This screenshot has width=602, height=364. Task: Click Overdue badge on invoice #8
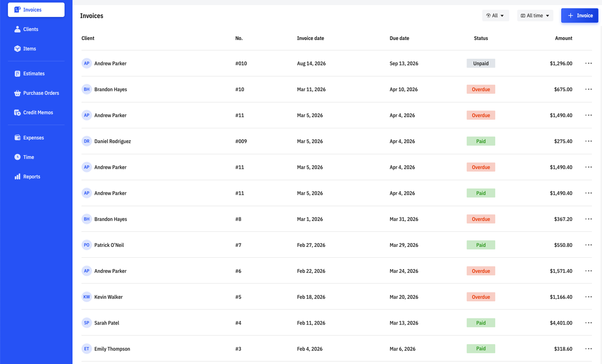tap(481, 219)
